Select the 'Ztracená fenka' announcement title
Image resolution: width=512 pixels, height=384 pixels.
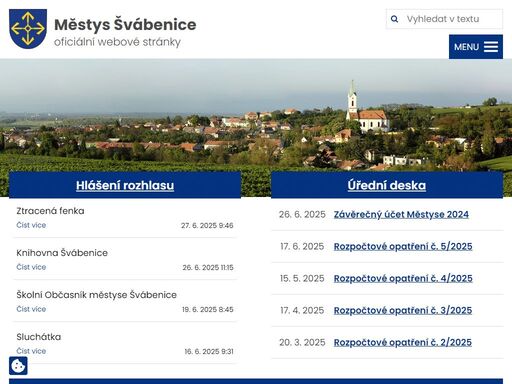pyautogui.click(x=50, y=211)
